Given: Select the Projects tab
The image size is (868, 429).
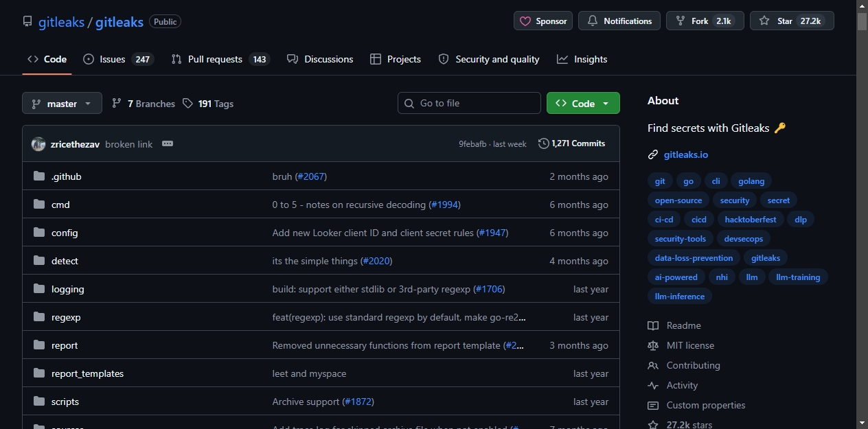Looking at the screenshot, I should [396, 59].
